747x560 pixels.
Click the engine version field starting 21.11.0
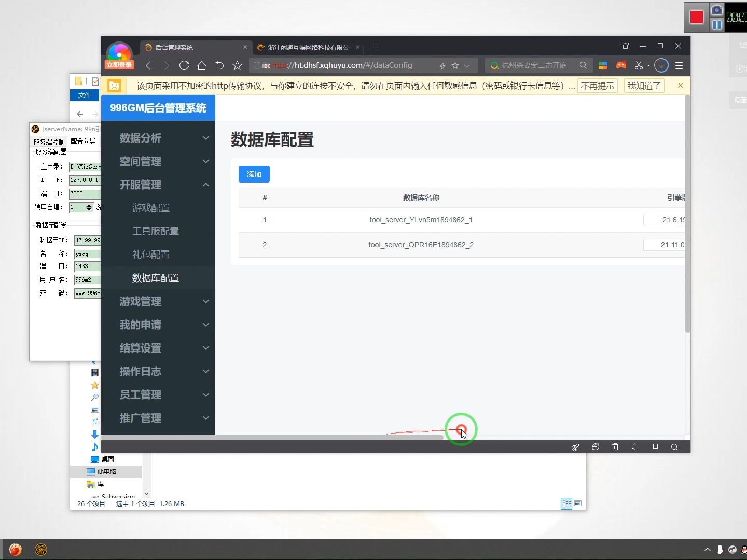point(665,245)
